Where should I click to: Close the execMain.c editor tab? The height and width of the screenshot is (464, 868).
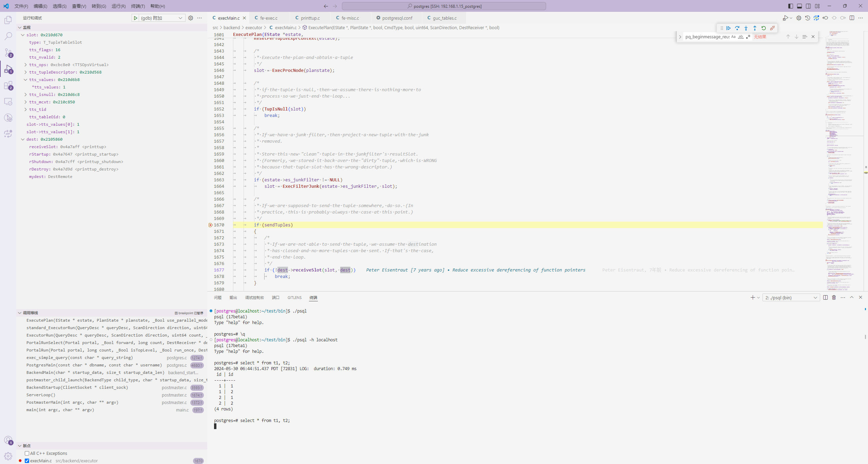[x=244, y=18]
